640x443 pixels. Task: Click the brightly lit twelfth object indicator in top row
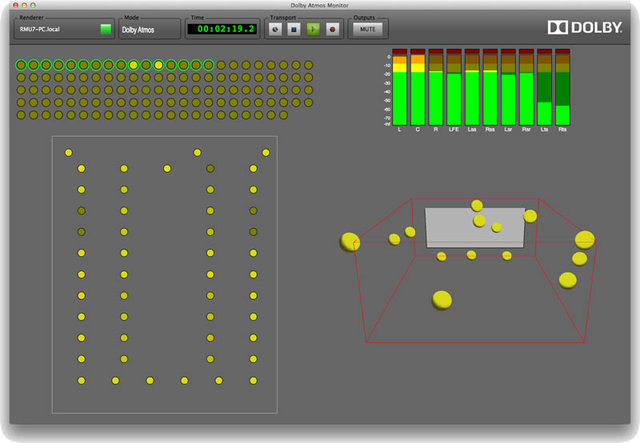(158, 65)
